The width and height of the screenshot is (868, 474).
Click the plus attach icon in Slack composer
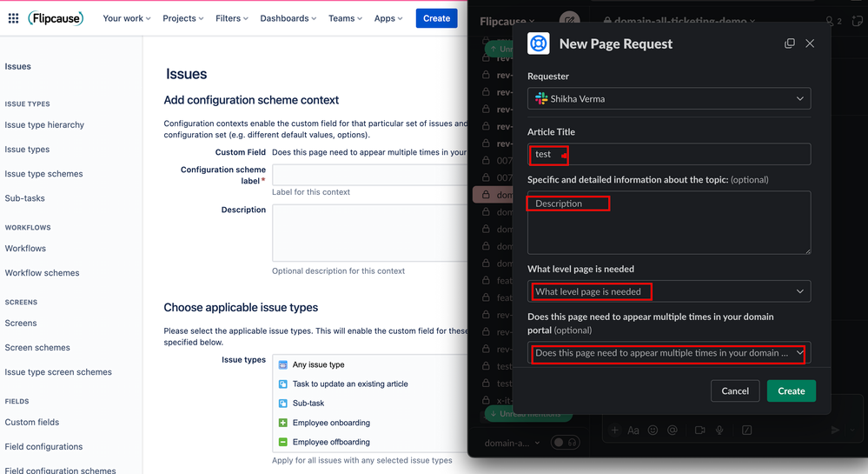614,431
